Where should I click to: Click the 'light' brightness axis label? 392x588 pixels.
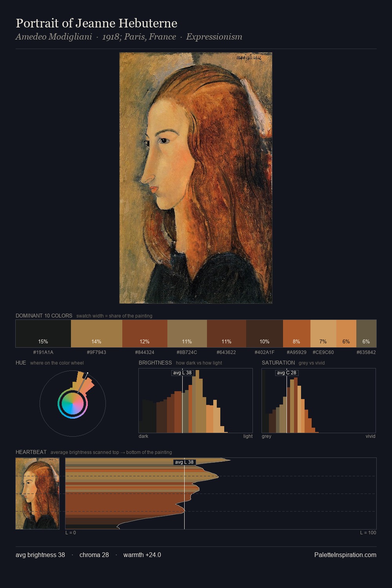tap(248, 436)
